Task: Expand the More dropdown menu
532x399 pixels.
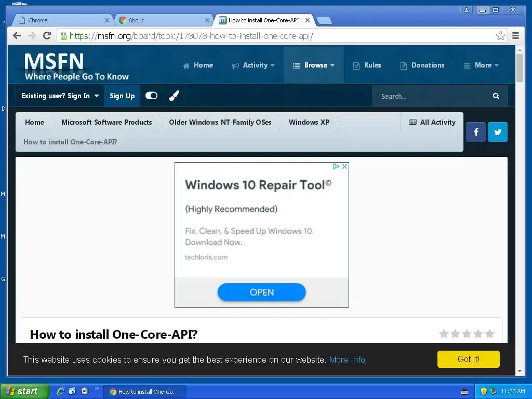Action: (x=481, y=65)
